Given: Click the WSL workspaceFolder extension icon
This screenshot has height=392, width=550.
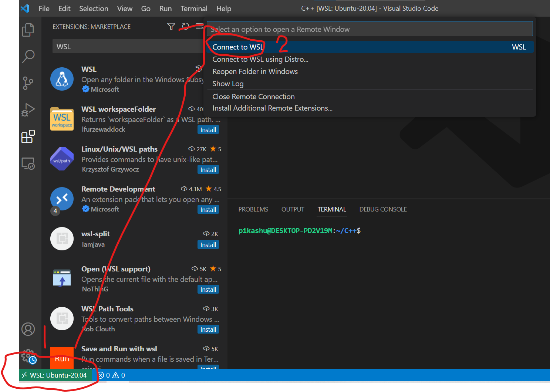Looking at the screenshot, I should click(x=62, y=119).
